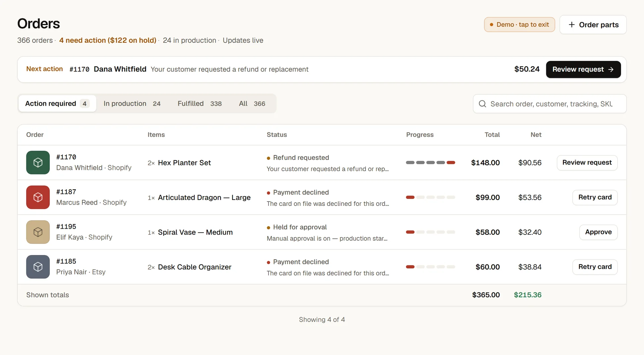Click the progress bar for order #1187
This screenshot has height=355, width=644.
pos(430,198)
